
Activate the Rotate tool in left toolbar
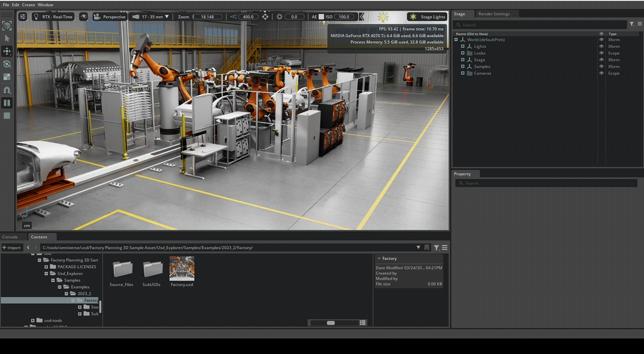(x=7, y=64)
